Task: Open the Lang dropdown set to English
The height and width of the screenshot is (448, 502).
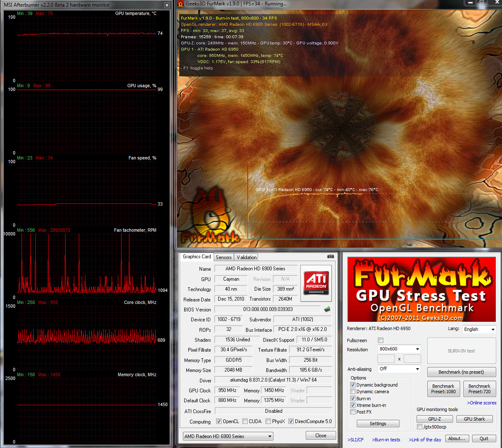Action: click(x=479, y=329)
